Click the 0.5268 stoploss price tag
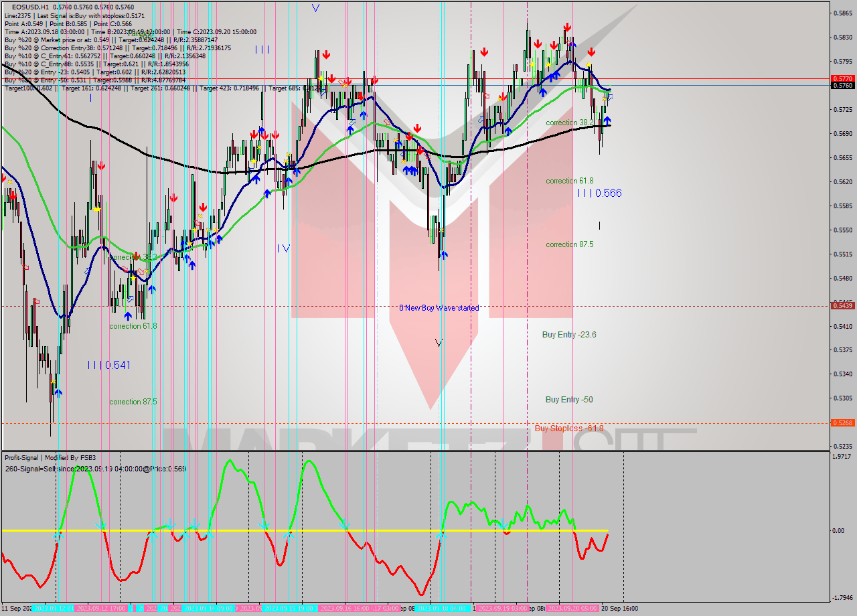Image resolution: width=857 pixels, height=616 pixels. pyautogui.click(x=842, y=422)
